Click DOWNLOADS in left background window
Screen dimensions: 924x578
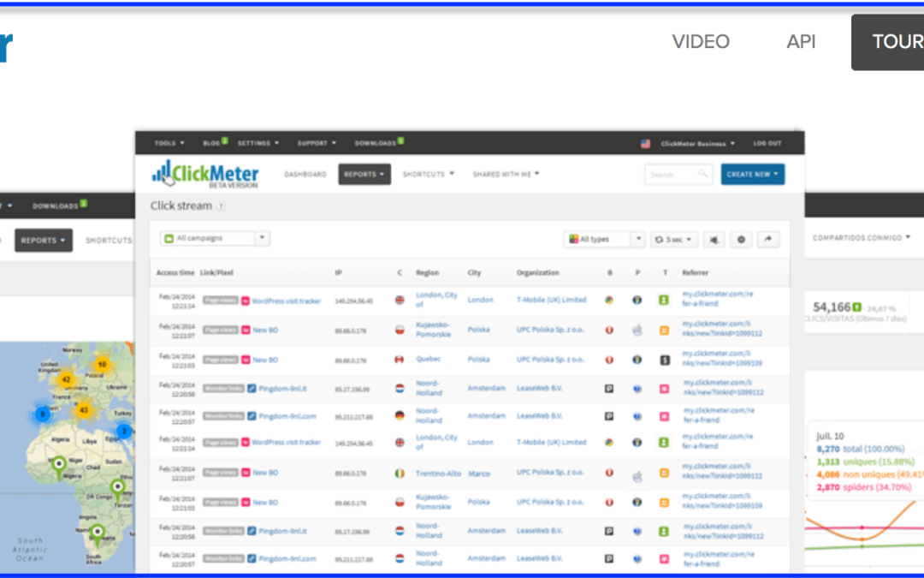pyautogui.click(x=56, y=206)
